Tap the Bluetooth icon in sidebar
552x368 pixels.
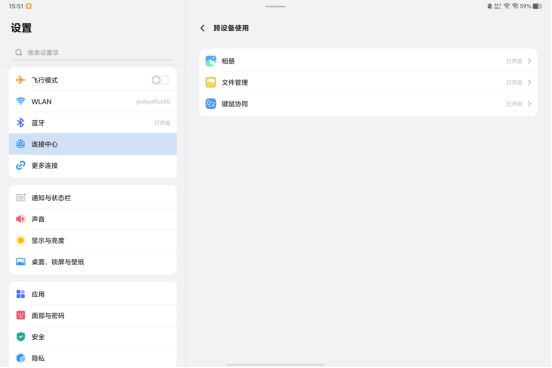pyautogui.click(x=20, y=123)
